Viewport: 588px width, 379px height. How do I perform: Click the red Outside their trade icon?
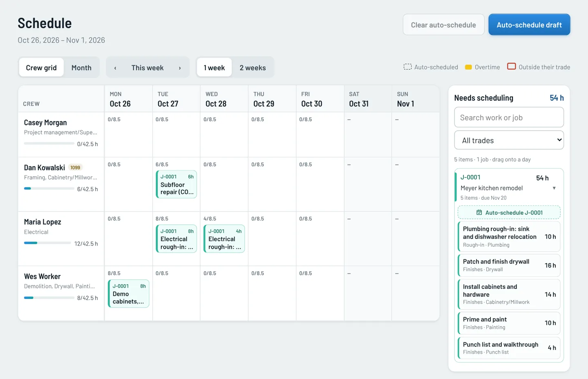click(x=511, y=67)
